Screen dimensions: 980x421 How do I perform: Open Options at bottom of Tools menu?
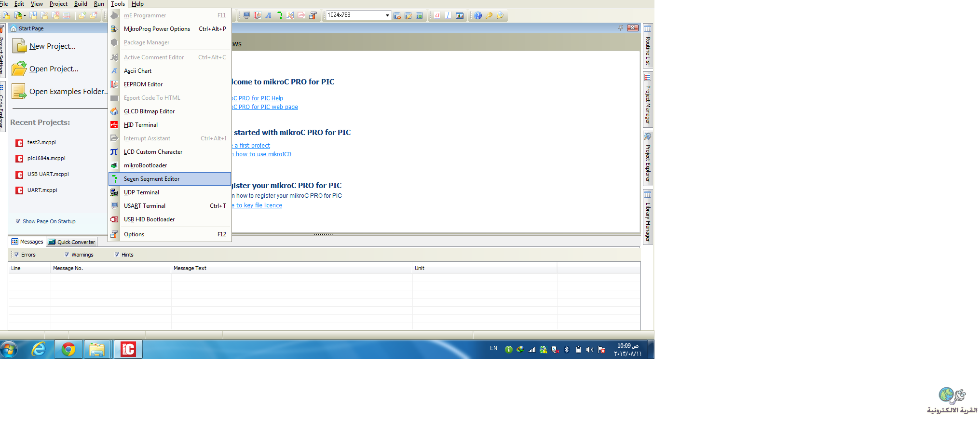(170, 234)
